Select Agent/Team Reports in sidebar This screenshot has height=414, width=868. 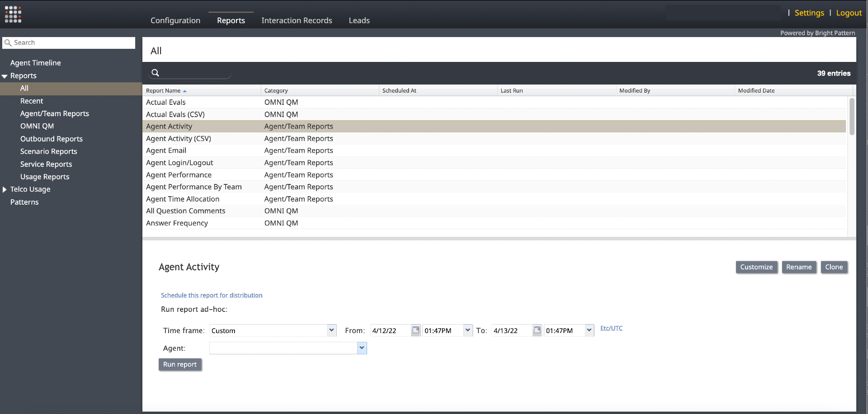pyautogui.click(x=54, y=114)
